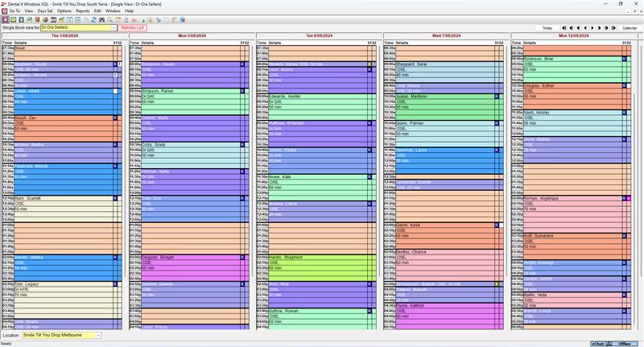The height and width of the screenshot is (347, 644).
Task: Click the second left navigation arrow
Action: [x=572, y=28]
